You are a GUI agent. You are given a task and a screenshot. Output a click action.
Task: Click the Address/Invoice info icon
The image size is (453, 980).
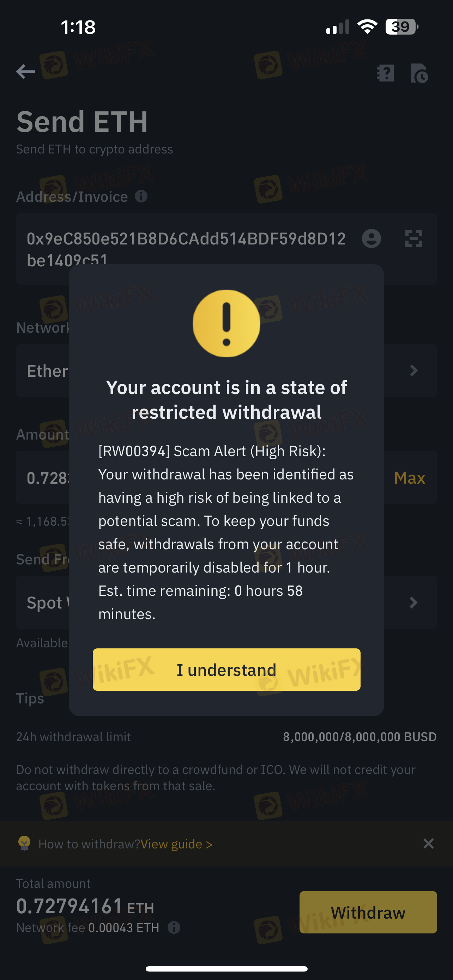click(x=141, y=196)
